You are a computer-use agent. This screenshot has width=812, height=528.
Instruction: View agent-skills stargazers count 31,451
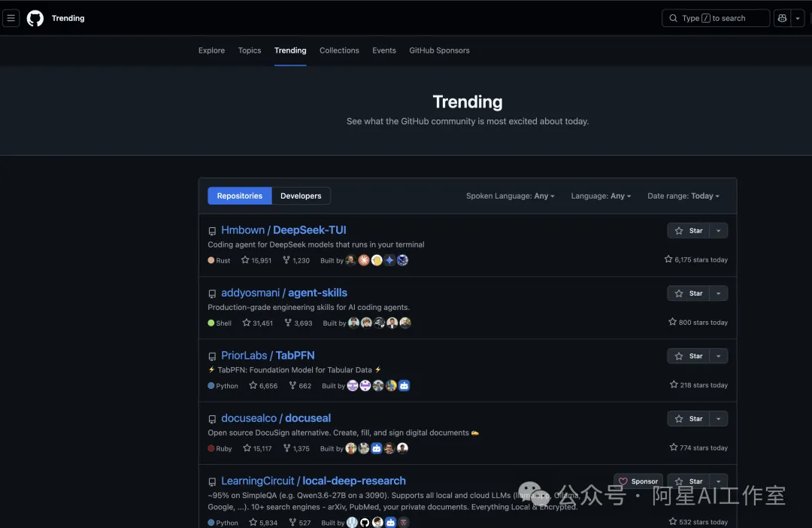pyautogui.click(x=257, y=323)
